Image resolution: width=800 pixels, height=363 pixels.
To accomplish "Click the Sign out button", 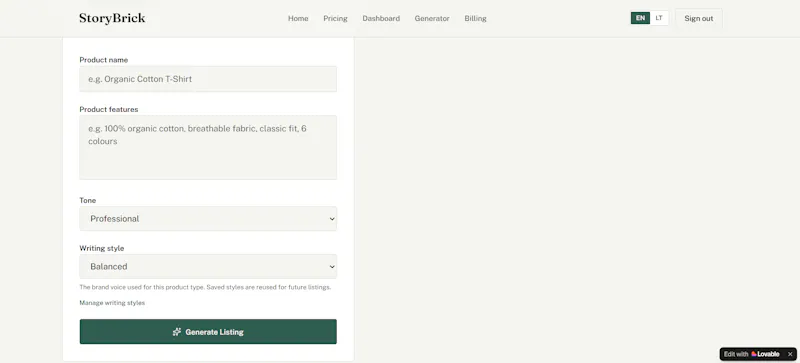I will [x=698, y=18].
